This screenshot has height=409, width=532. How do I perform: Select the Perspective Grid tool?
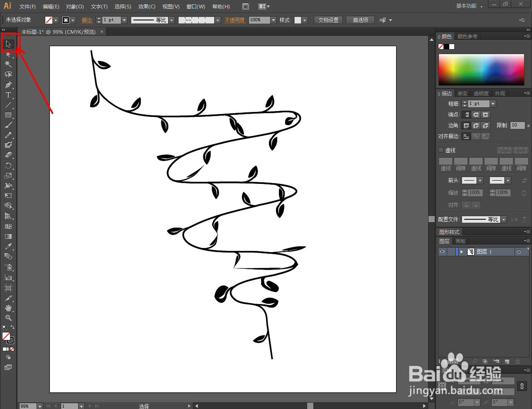pos(8,216)
